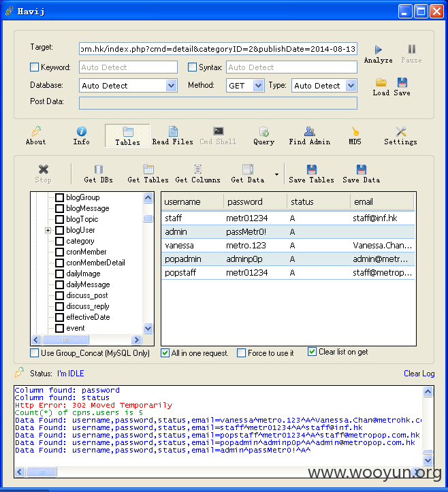
Task: Click the Syntax Auto Detect field
Action: pos(291,67)
